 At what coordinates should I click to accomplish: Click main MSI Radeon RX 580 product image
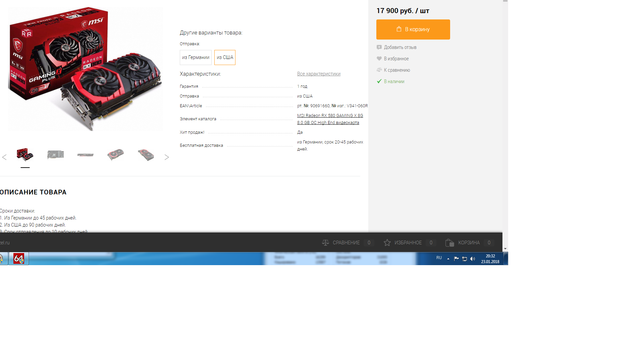pos(86,69)
